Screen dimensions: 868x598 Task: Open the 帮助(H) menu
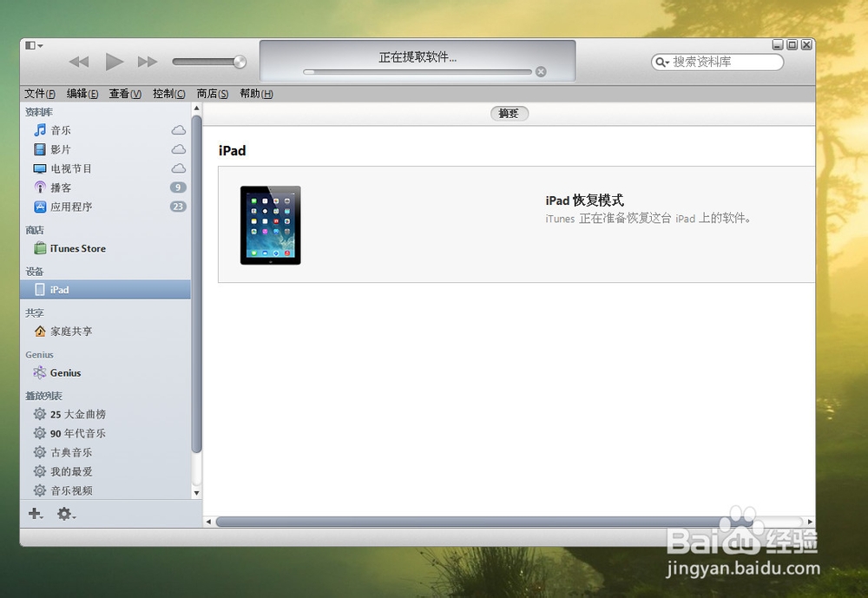[256, 94]
